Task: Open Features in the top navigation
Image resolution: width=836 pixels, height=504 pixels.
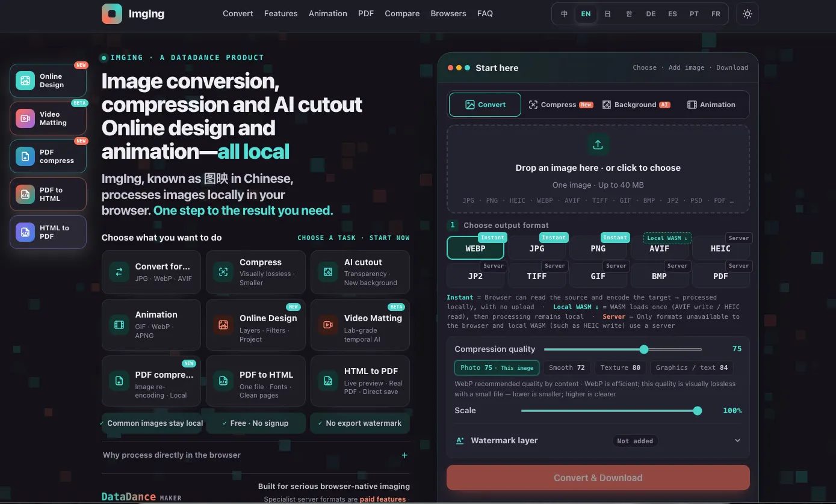Action: coord(281,13)
